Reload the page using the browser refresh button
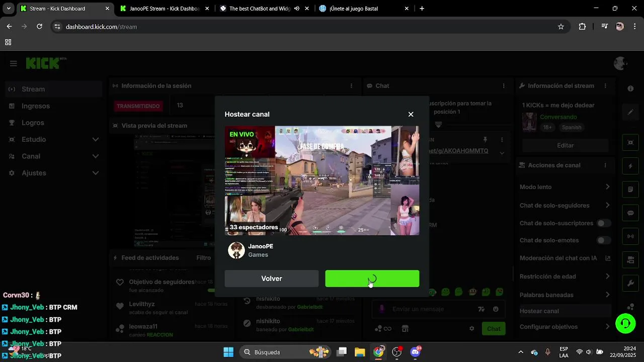The height and width of the screenshot is (362, 644). click(x=39, y=27)
